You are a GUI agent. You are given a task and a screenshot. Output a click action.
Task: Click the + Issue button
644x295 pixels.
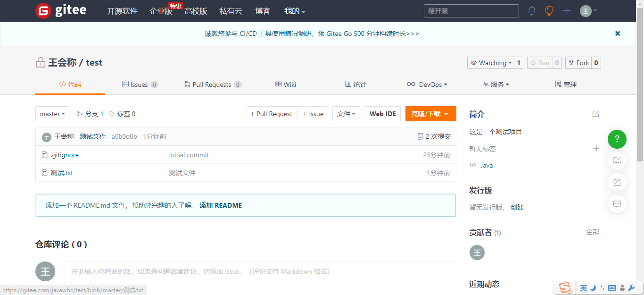(x=313, y=114)
